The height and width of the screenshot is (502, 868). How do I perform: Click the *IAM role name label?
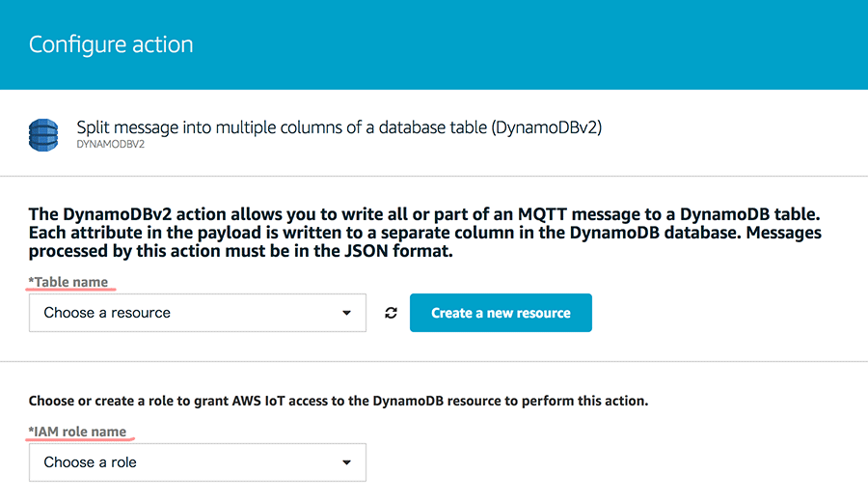coord(77,432)
